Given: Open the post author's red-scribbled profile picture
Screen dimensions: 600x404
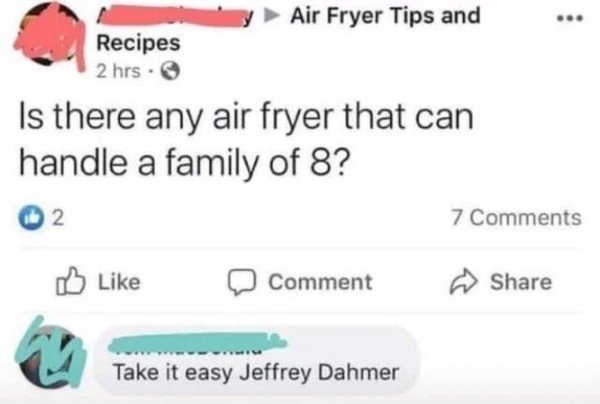Looking at the screenshot, I should coord(49,35).
